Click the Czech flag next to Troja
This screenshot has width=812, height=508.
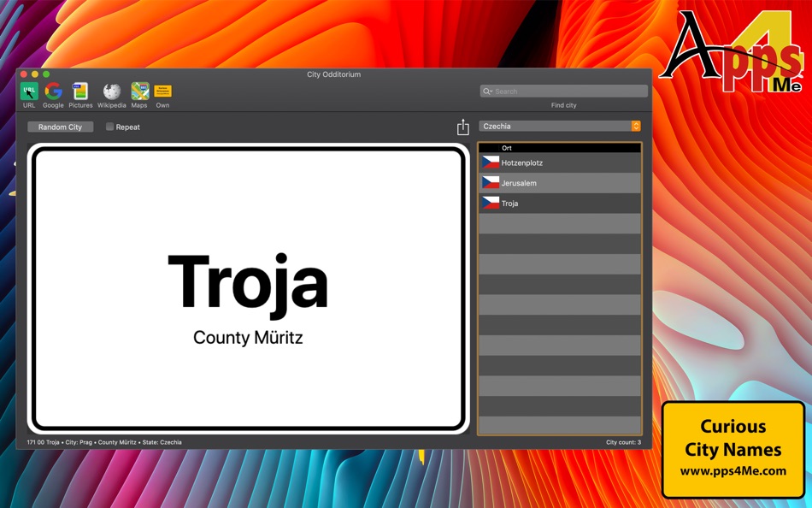click(x=489, y=203)
